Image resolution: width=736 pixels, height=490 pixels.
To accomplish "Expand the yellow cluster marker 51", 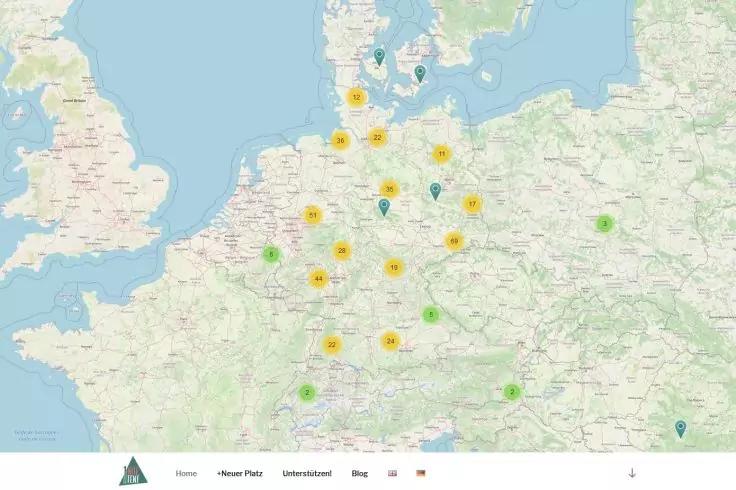I will click(x=313, y=216).
